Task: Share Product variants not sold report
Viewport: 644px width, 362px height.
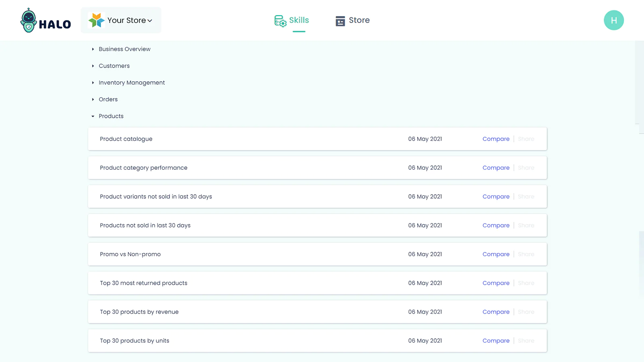Action: (526, 197)
